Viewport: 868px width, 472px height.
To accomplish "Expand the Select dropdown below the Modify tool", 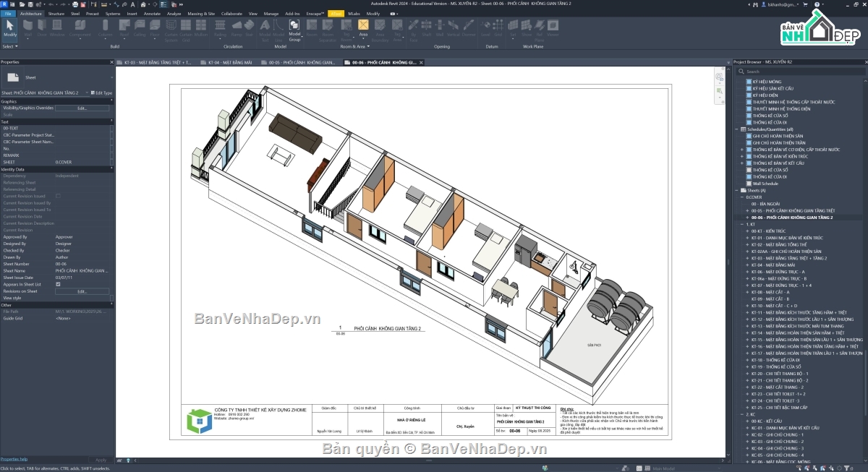I will pos(10,46).
